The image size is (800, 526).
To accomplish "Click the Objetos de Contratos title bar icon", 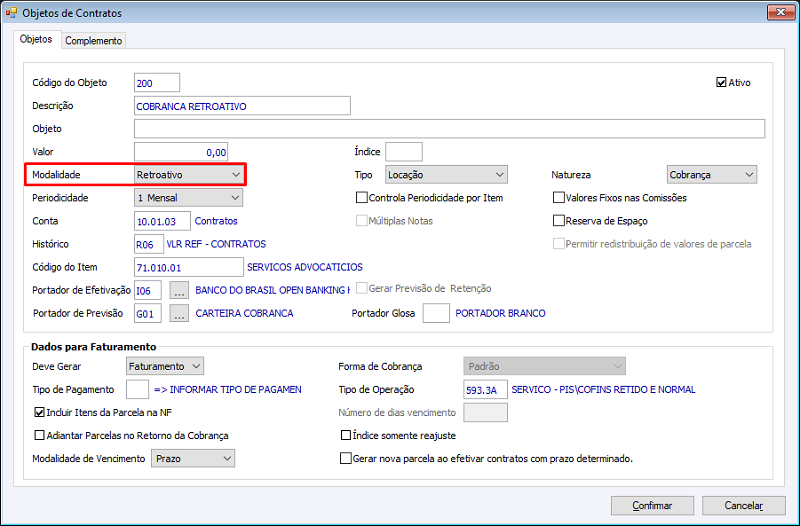I will pos(11,13).
